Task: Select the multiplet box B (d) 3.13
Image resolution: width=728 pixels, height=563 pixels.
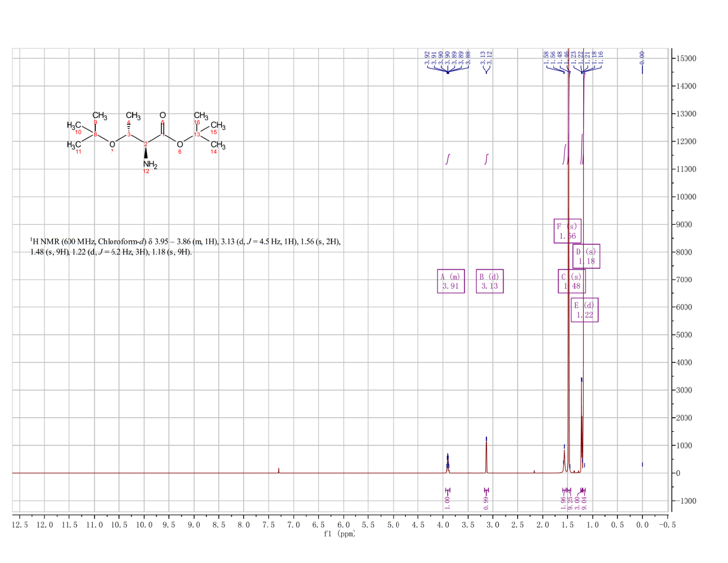Action: pyautogui.click(x=490, y=281)
